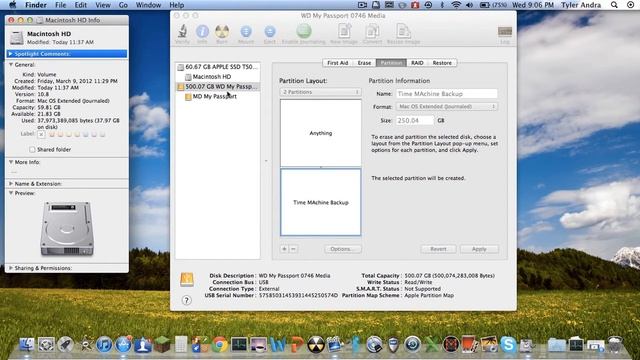This screenshot has width=640, height=360.
Task: Select Macintosh HD volume in sidebar
Action: point(218,77)
